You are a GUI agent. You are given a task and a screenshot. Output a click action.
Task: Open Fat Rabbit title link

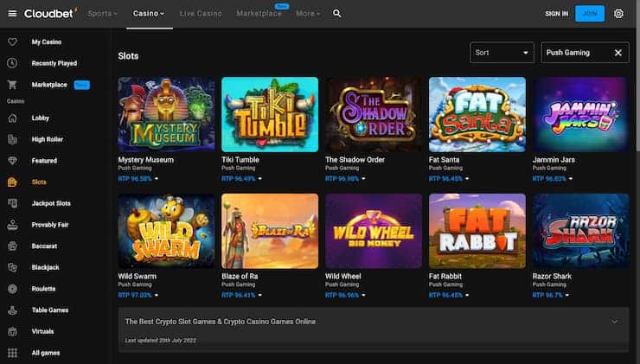(x=445, y=276)
